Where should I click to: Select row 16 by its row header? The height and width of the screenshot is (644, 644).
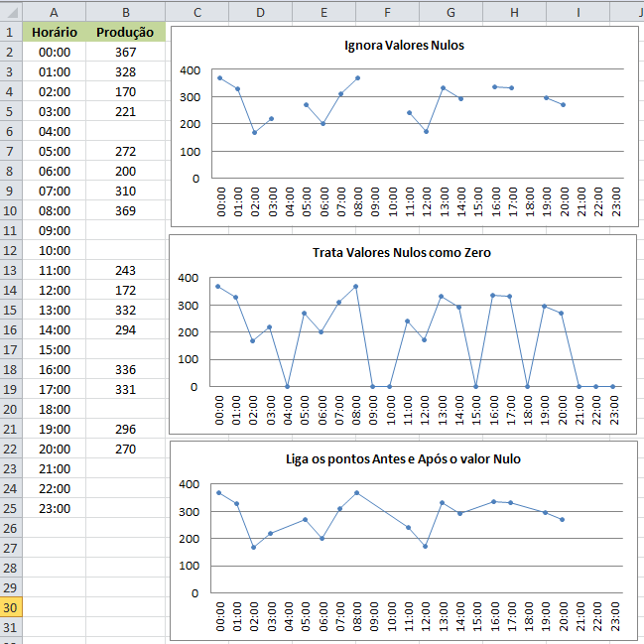10,329
